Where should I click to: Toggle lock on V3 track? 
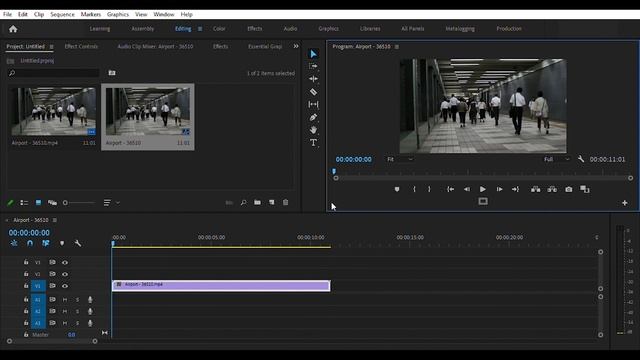[x=26, y=262]
